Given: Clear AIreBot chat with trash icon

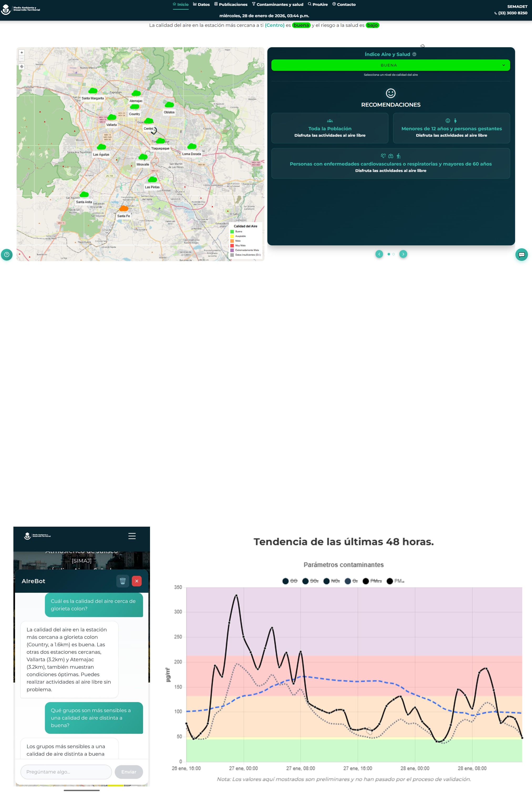Looking at the screenshot, I should pos(122,581).
